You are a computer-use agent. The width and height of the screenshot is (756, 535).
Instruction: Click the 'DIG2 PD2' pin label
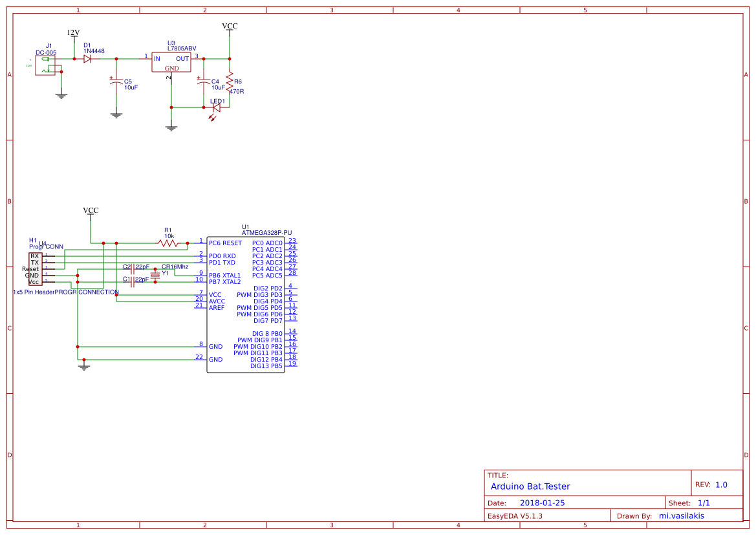pyautogui.click(x=268, y=289)
